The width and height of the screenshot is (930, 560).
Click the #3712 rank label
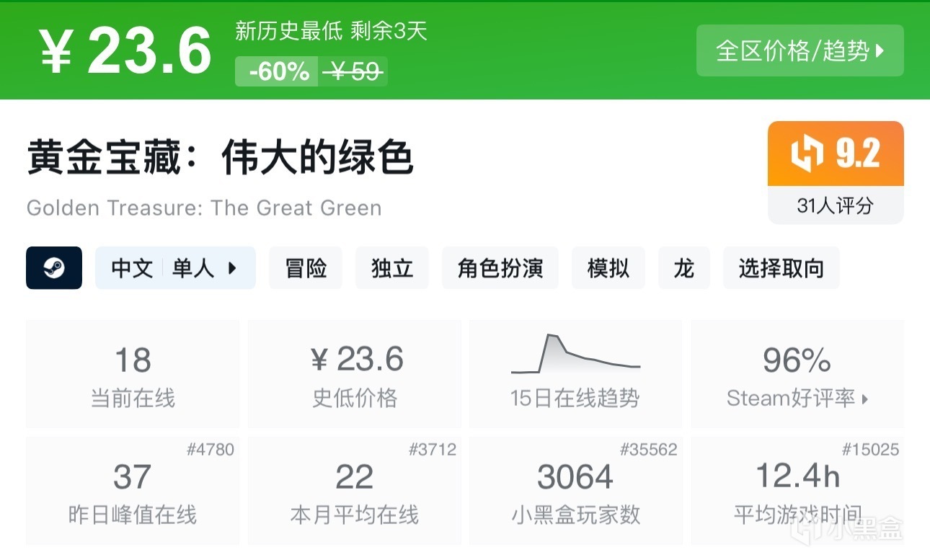[x=433, y=450]
